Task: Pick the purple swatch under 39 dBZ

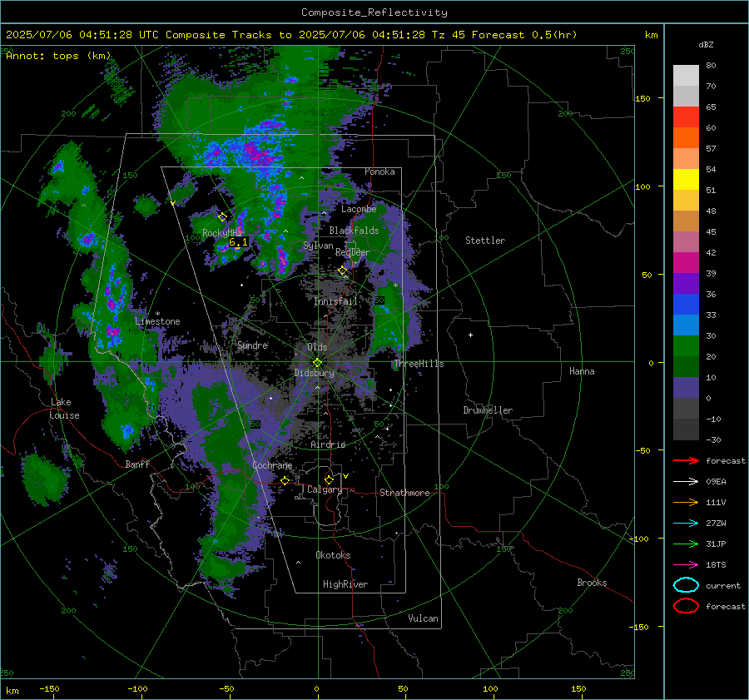Action: [x=686, y=284]
